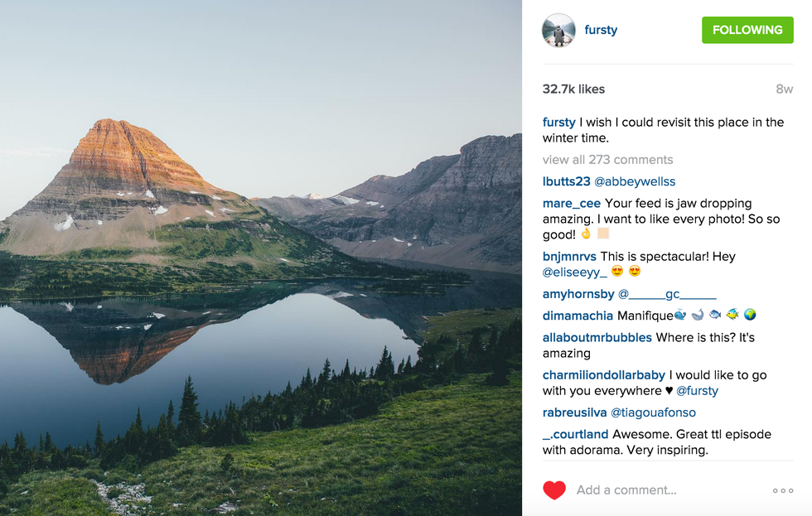This screenshot has height=516, width=812.
Task: Visit mare_cee's profile
Action: click(572, 203)
